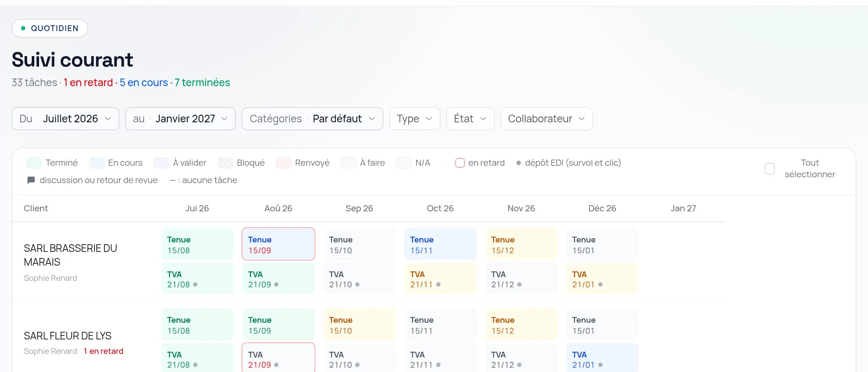The image size is (868, 372).
Task: Click the dépôt EDI legend dot
Action: click(x=519, y=163)
